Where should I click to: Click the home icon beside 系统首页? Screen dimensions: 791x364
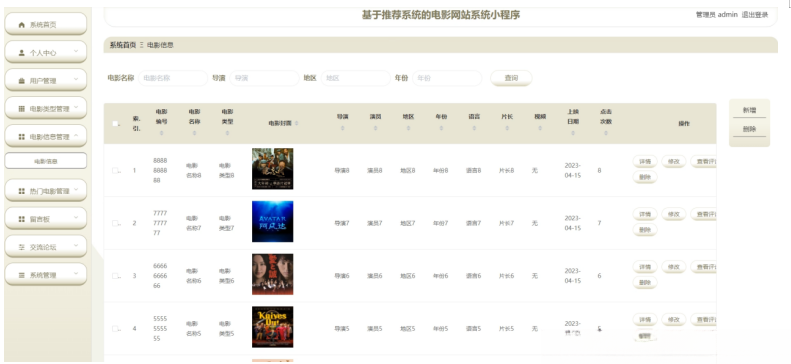[x=21, y=25]
